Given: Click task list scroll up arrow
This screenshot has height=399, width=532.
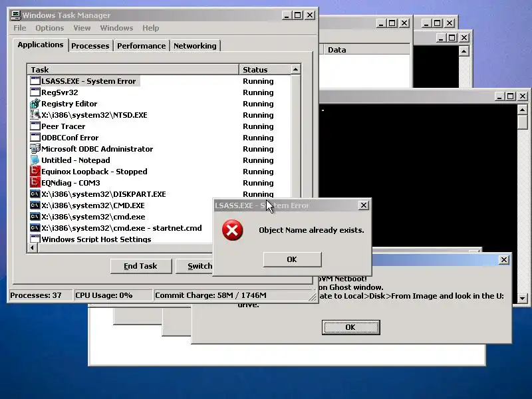Looking at the screenshot, I should click(295, 70).
